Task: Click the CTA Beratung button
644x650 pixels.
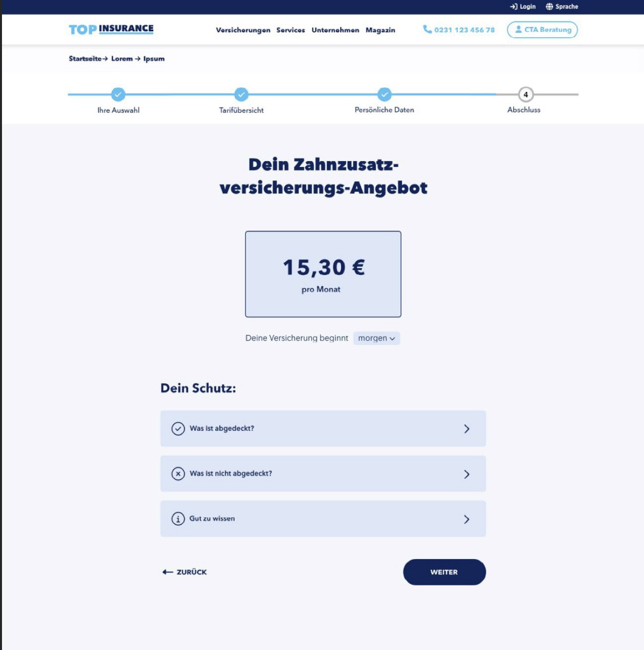Action: [x=542, y=30]
